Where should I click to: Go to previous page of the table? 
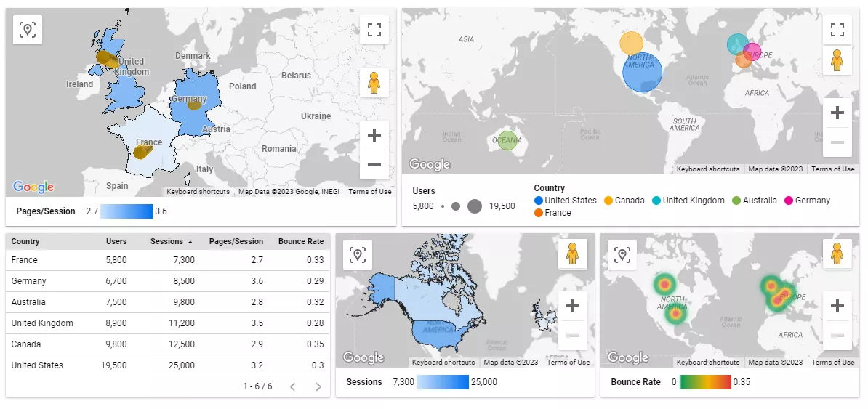coord(293,386)
